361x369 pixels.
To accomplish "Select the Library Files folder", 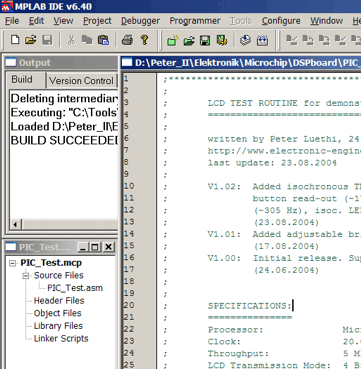I will [x=58, y=326].
